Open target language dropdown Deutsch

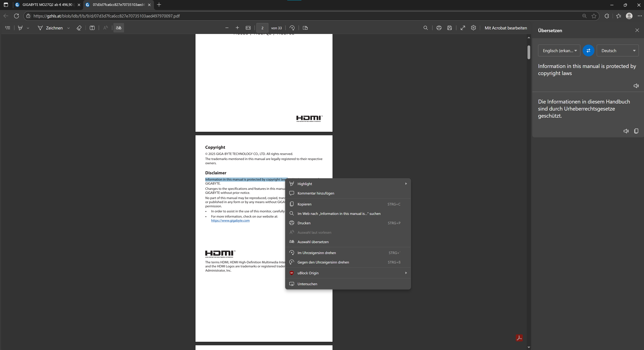coord(617,50)
